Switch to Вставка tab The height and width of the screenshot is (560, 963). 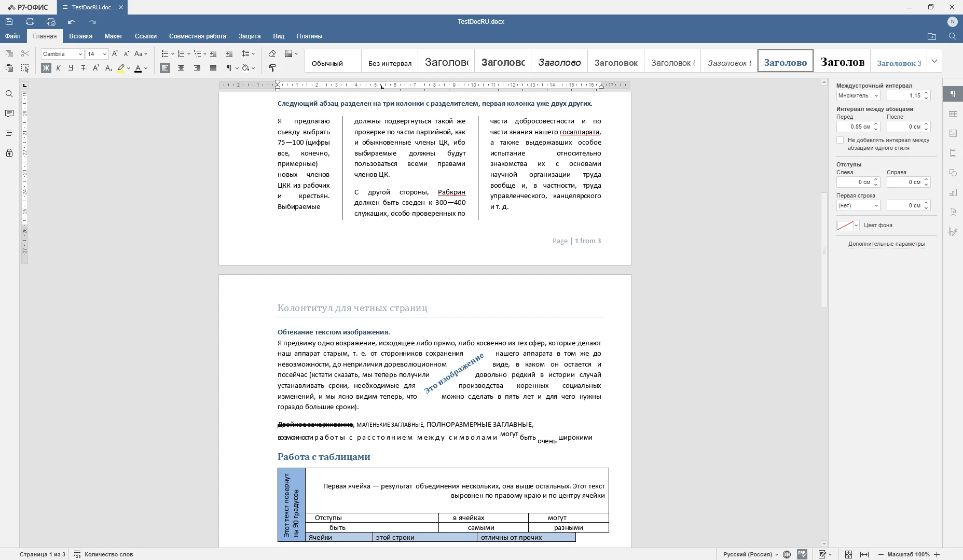click(80, 36)
